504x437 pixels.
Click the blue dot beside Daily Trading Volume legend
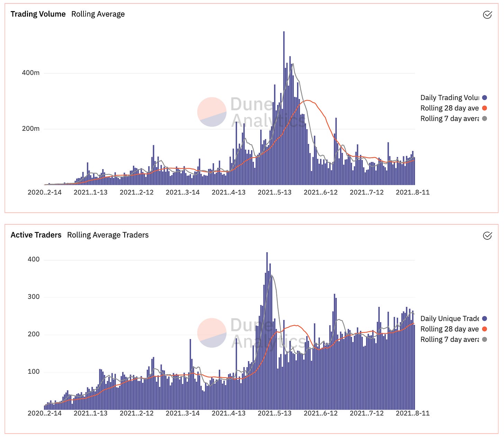tap(485, 98)
